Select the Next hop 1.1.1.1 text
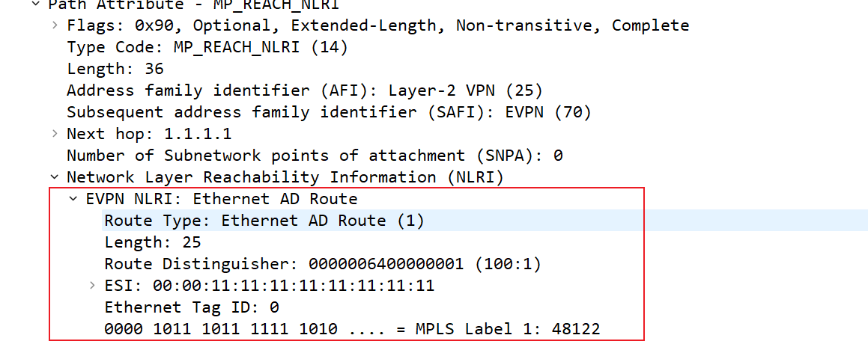The height and width of the screenshot is (350, 868). click(x=149, y=135)
